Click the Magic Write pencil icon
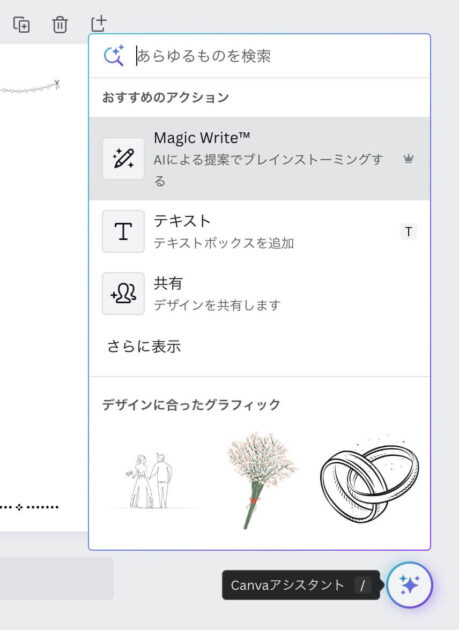 (123, 159)
